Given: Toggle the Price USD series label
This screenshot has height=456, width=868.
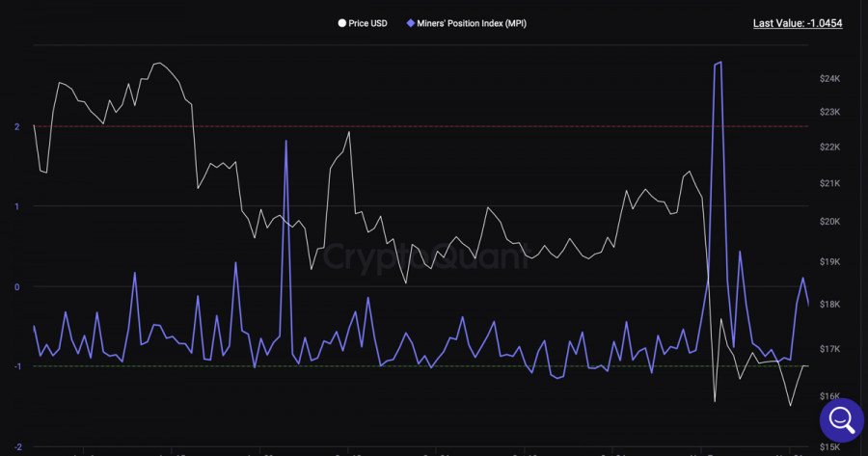Looking at the screenshot, I should (x=367, y=23).
